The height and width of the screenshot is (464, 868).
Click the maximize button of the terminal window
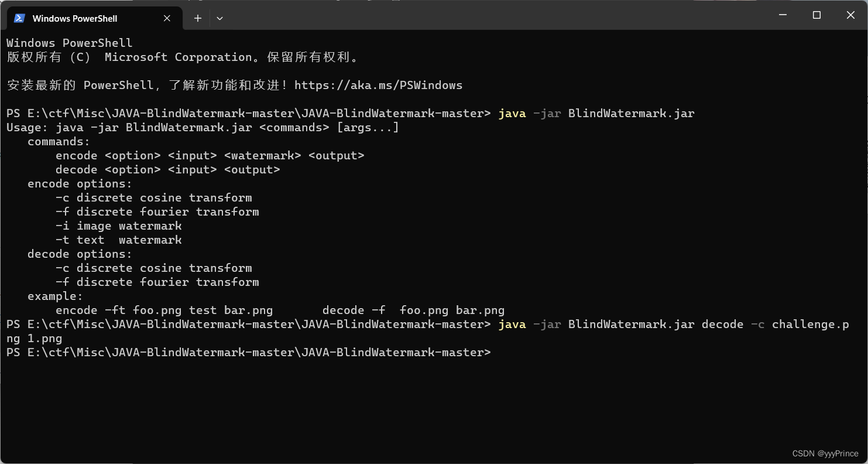[816, 15]
